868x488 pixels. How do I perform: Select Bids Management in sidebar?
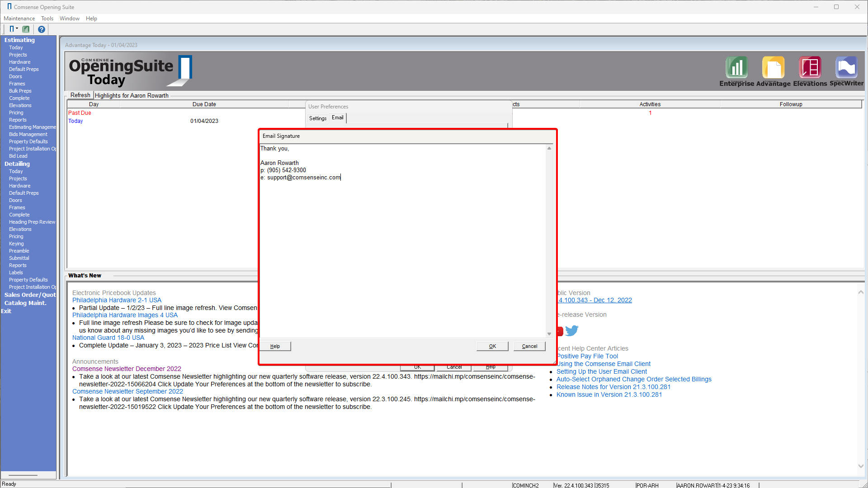28,134
